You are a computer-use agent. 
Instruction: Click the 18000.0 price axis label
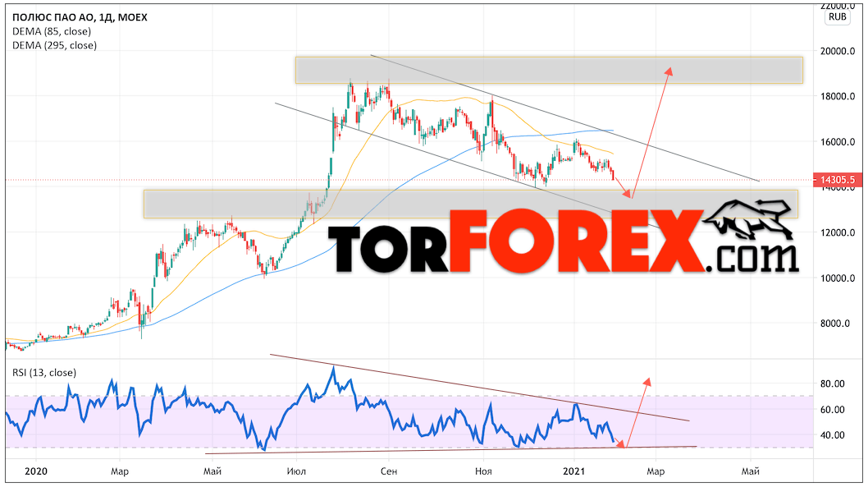838,96
